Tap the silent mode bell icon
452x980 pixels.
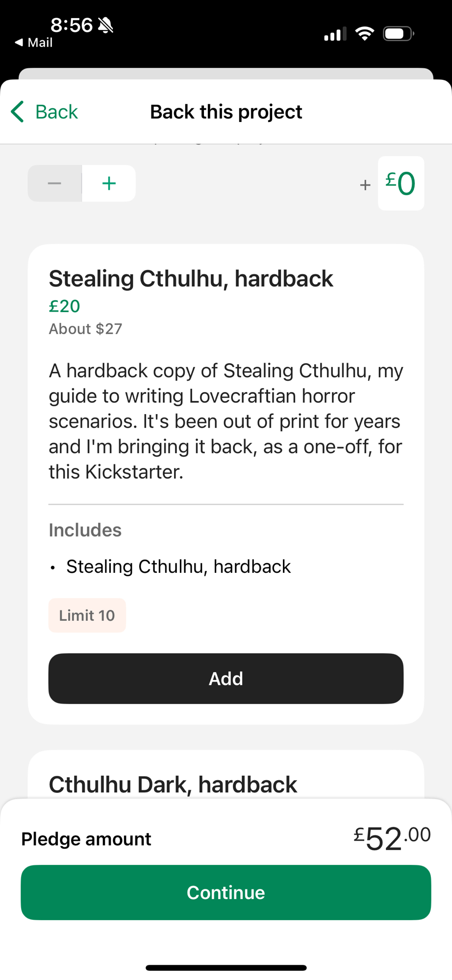coord(105,25)
